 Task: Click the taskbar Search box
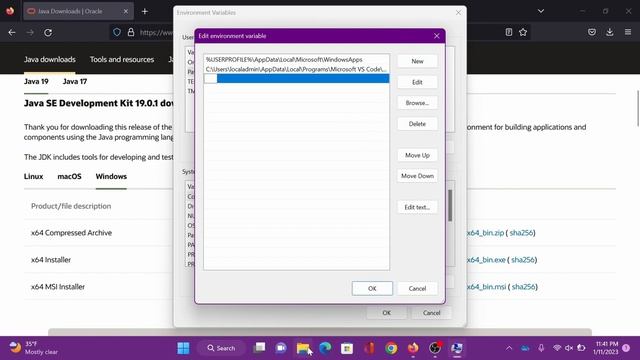[x=221, y=348]
